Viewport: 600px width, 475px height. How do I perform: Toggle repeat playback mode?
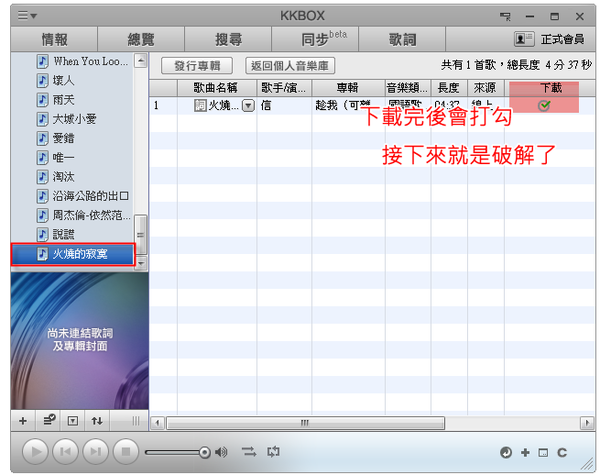click(x=273, y=452)
